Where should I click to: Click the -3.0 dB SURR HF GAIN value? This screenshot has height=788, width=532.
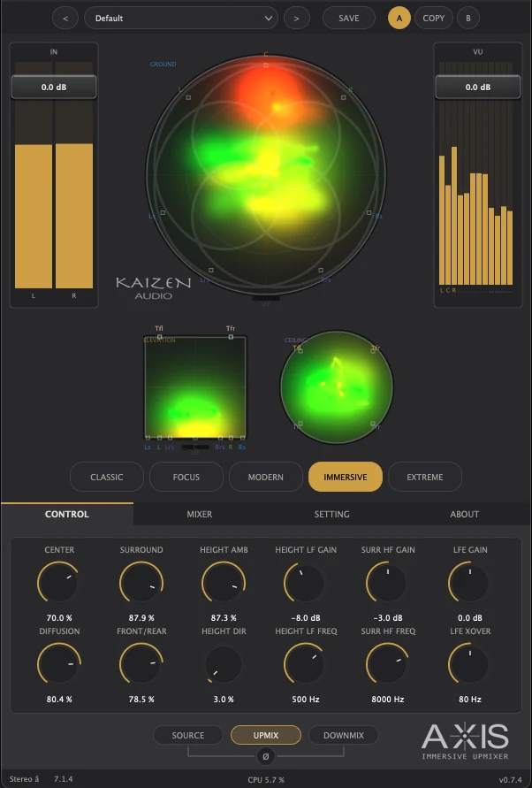[x=388, y=617]
